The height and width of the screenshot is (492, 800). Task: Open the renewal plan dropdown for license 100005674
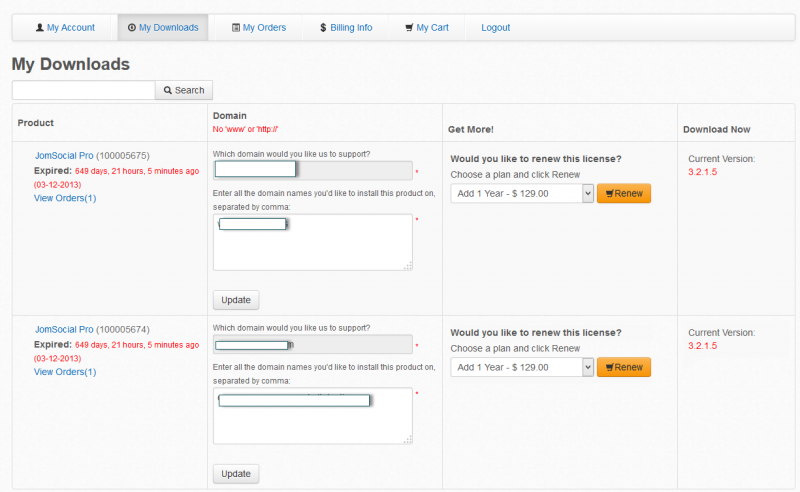(522, 367)
